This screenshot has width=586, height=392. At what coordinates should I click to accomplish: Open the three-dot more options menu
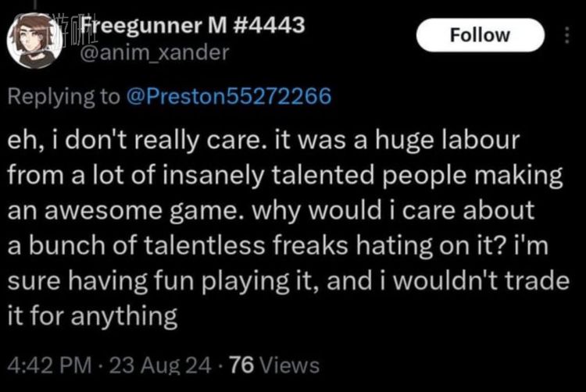(567, 35)
